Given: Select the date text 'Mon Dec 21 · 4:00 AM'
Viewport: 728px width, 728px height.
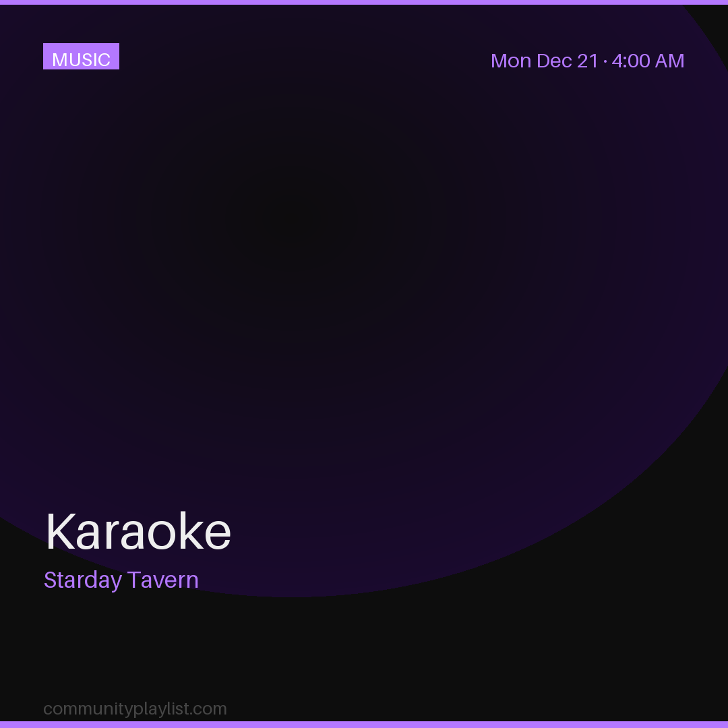Looking at the screenshot, I should 587,61.
